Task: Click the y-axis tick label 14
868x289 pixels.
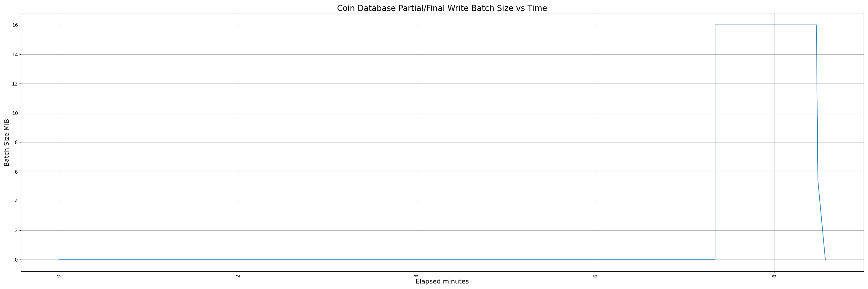Action: pyautogui.click(x=14, y=55)
